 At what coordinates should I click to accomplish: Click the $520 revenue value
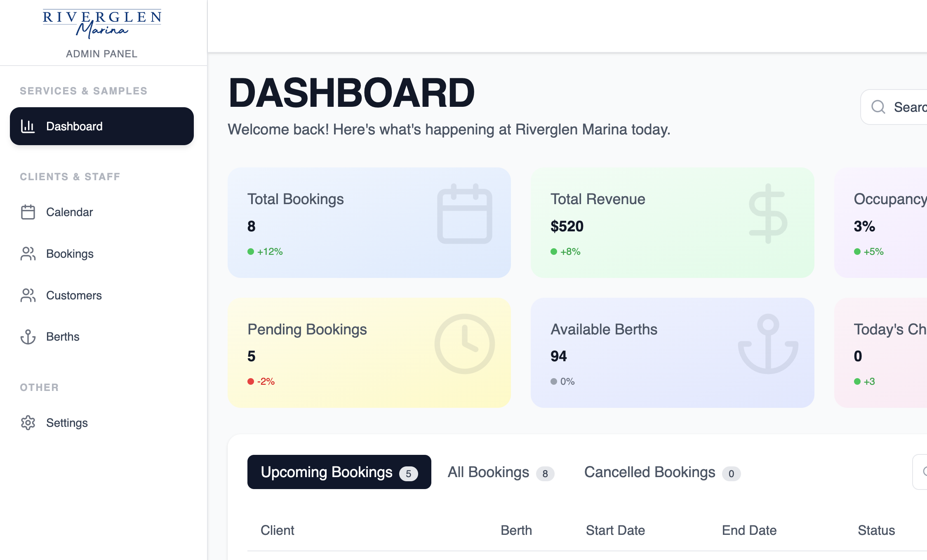tap(567, 226)
